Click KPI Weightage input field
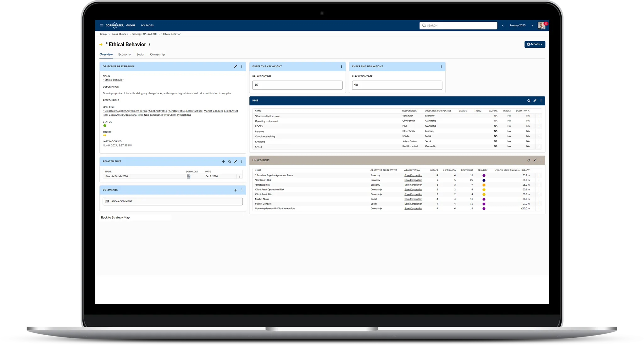 (297, 85)
